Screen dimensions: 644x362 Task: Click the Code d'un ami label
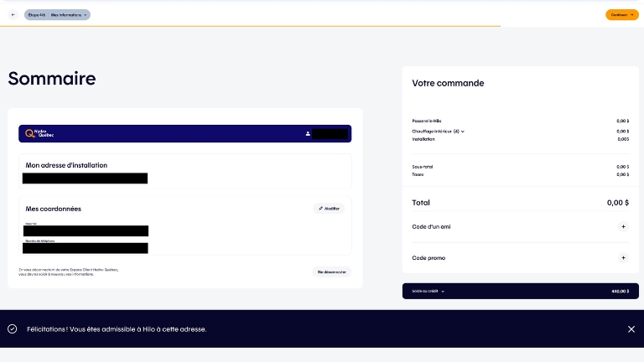click(x=431, y=226)
